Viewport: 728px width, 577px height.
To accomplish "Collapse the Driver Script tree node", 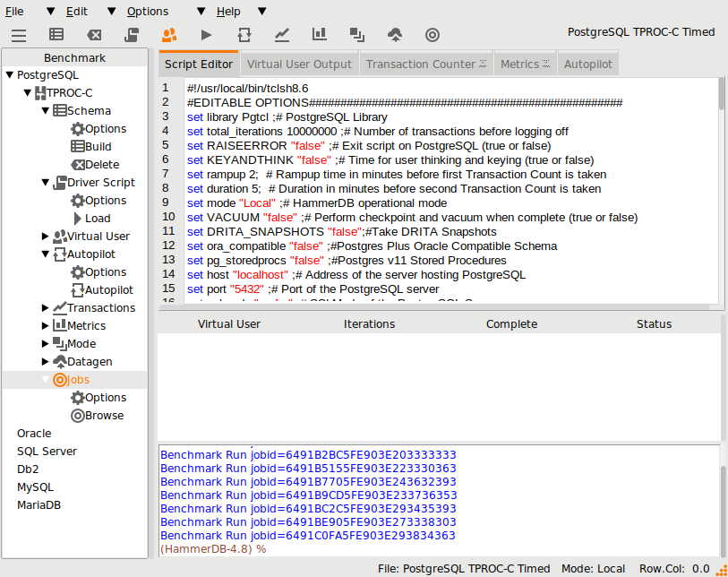I will [46, 183].
